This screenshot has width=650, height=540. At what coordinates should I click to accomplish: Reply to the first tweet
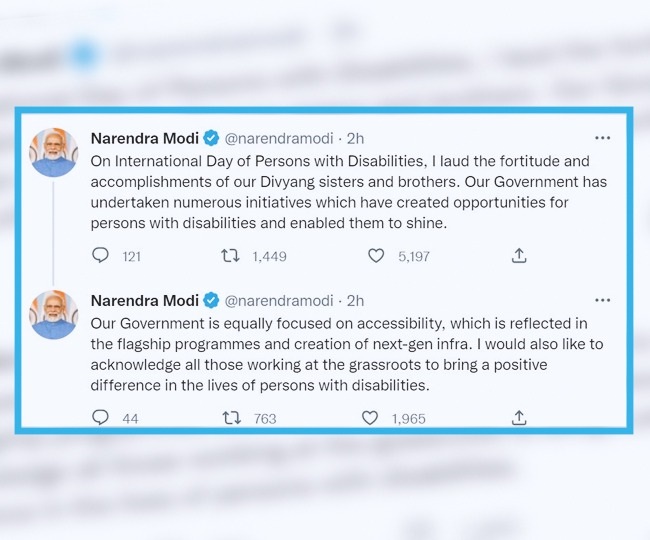tap(100, 256)
